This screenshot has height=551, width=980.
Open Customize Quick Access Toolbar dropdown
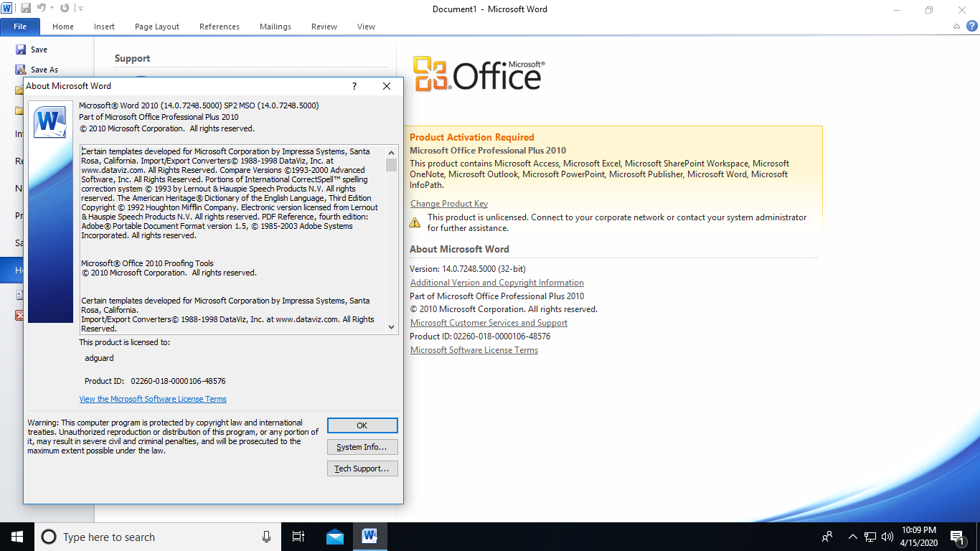pos(80,9)
